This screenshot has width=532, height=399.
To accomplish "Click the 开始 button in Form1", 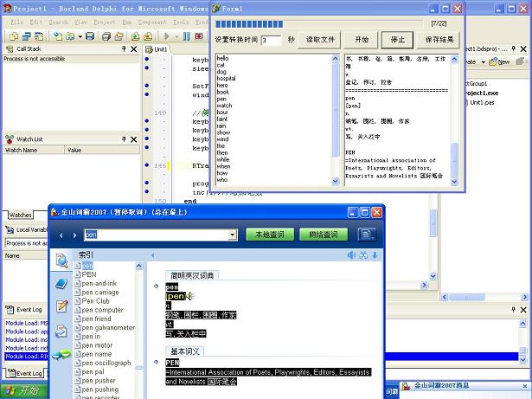I will [x=362, y=40].
